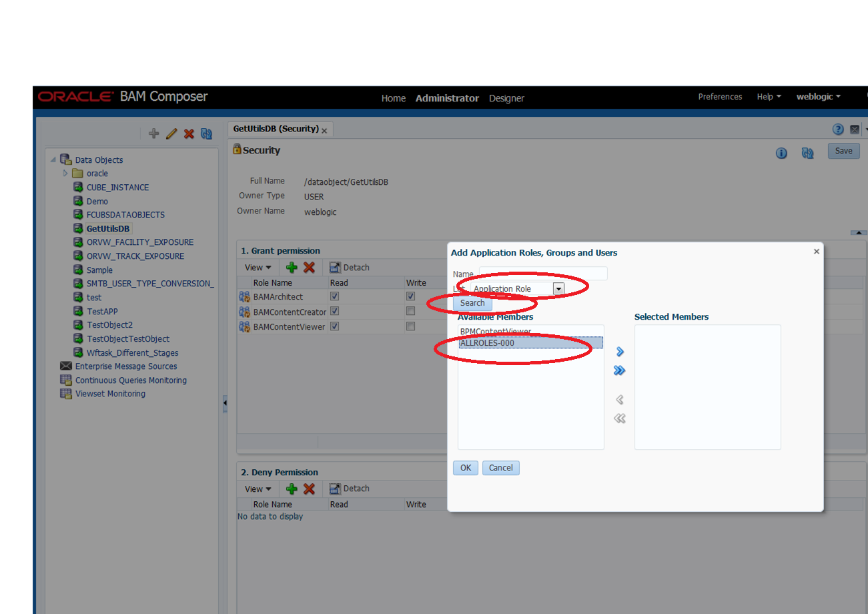Add a role with Deny Permission green plus
This screenshot has height=614, width=868.
(292, 489)
